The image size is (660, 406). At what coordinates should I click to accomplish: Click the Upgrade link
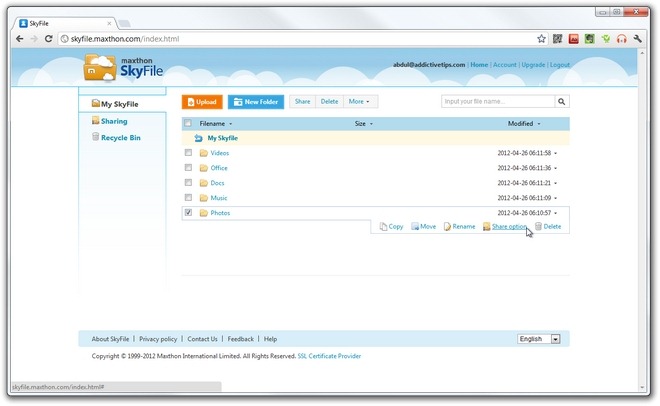pyautogui.click(x=533, y=65)
